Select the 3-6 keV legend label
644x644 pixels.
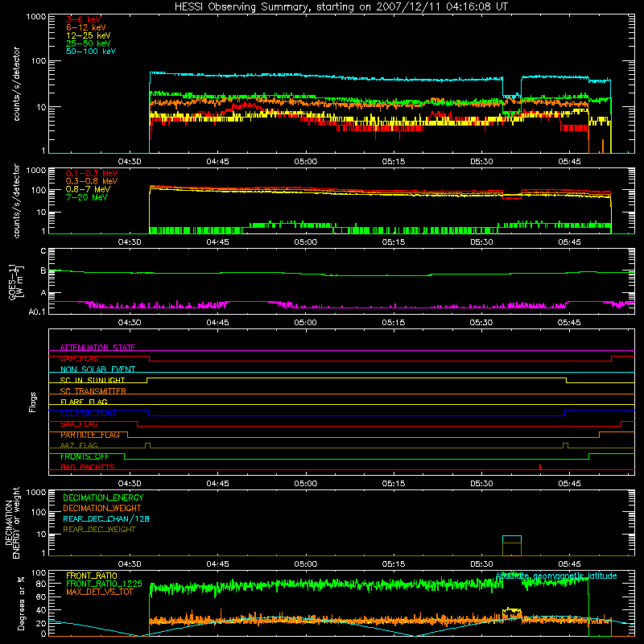click(x=84, y=19)
